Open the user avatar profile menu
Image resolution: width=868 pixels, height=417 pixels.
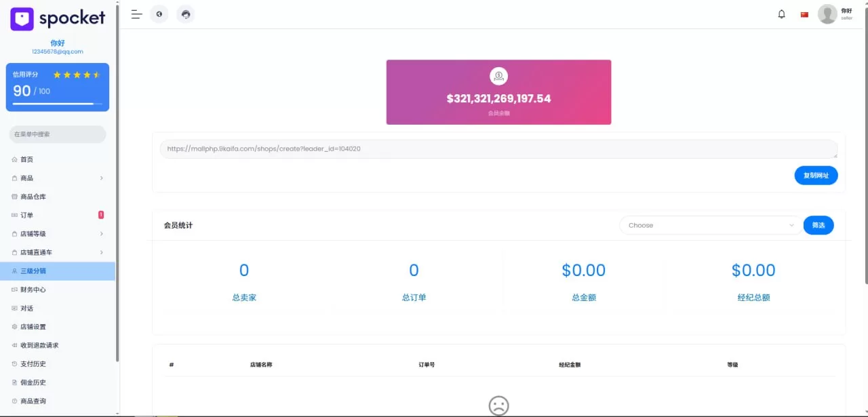point(827,14)
